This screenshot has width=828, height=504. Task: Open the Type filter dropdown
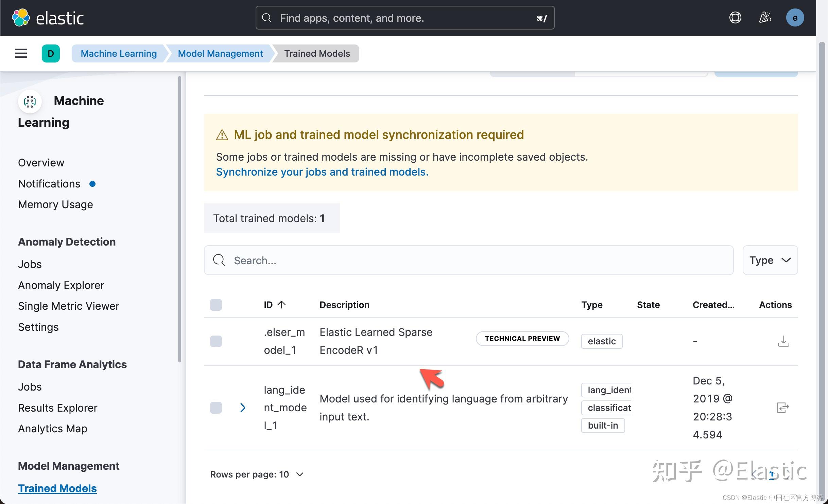tap(770, 260)
